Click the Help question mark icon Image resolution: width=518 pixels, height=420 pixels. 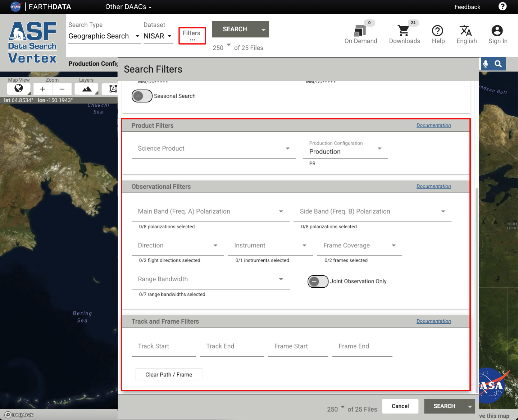pos(437,31)
